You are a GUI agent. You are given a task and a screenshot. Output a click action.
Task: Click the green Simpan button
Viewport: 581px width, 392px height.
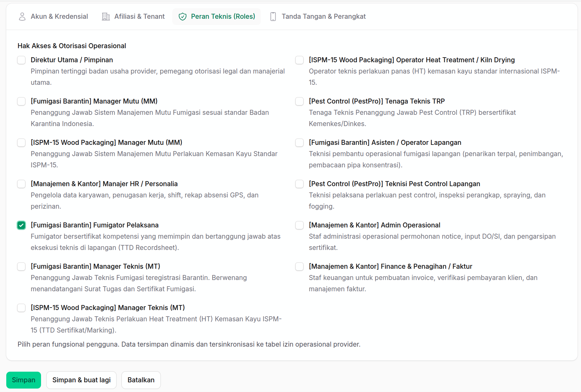[x=23, y=380]
